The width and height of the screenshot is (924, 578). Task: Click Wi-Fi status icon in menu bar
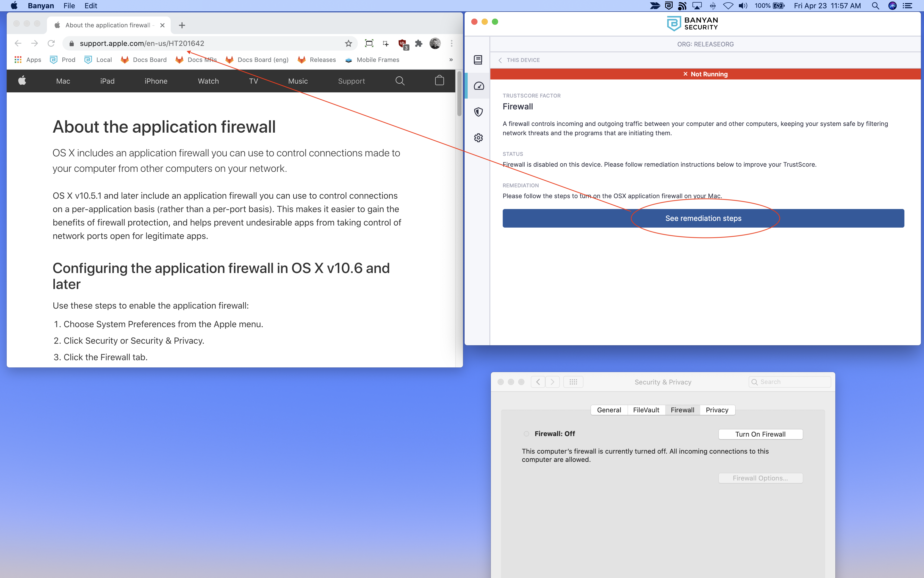728,6
